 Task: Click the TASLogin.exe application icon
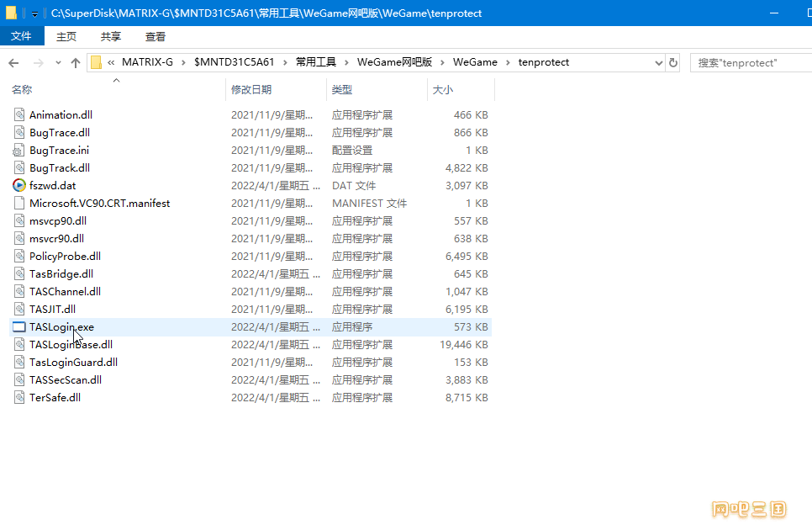(x=19, y=327)
